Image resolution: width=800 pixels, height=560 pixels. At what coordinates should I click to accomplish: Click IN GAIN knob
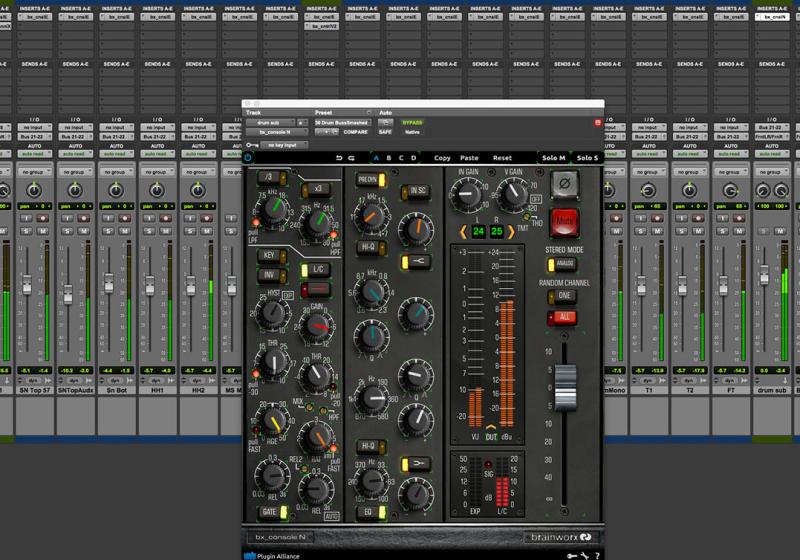click(x=466, y=194)
